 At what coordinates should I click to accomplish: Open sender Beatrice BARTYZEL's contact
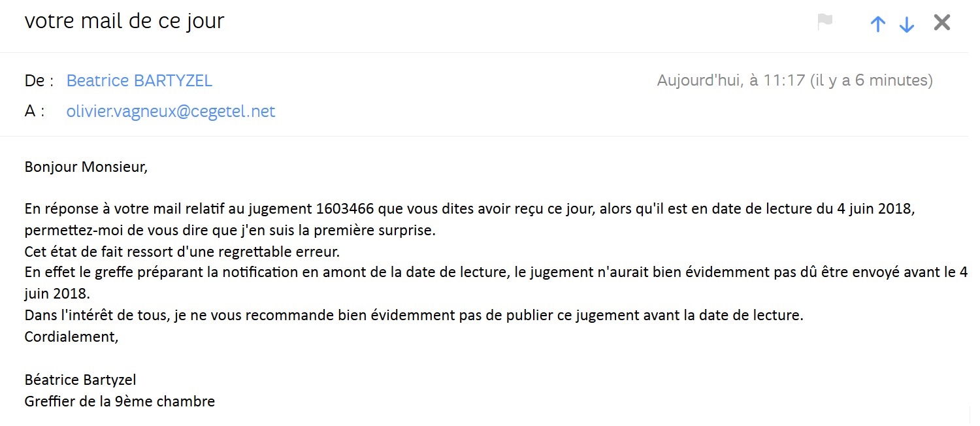coord(139,81)
